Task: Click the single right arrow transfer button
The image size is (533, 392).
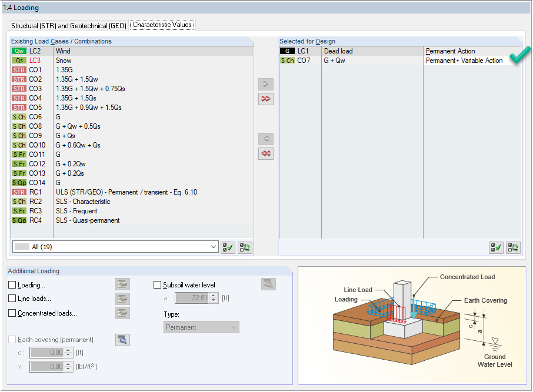Action: (265, 84)
